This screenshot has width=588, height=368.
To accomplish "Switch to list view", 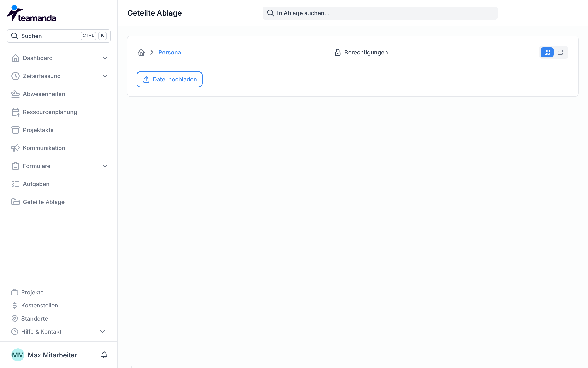I will [560, 53].
